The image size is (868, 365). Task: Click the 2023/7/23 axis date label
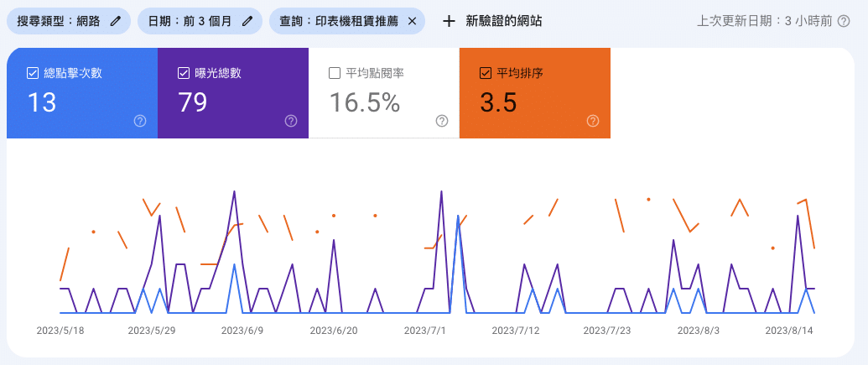tap(607, 331)
